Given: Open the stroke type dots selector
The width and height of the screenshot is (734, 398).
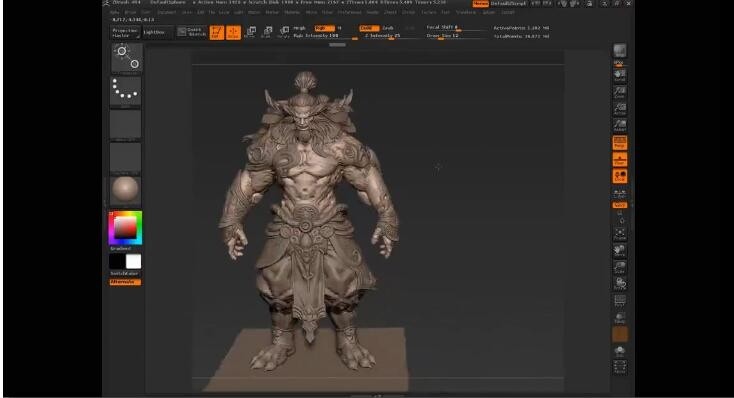Looking at the screenshot, I should pos(125,91).
